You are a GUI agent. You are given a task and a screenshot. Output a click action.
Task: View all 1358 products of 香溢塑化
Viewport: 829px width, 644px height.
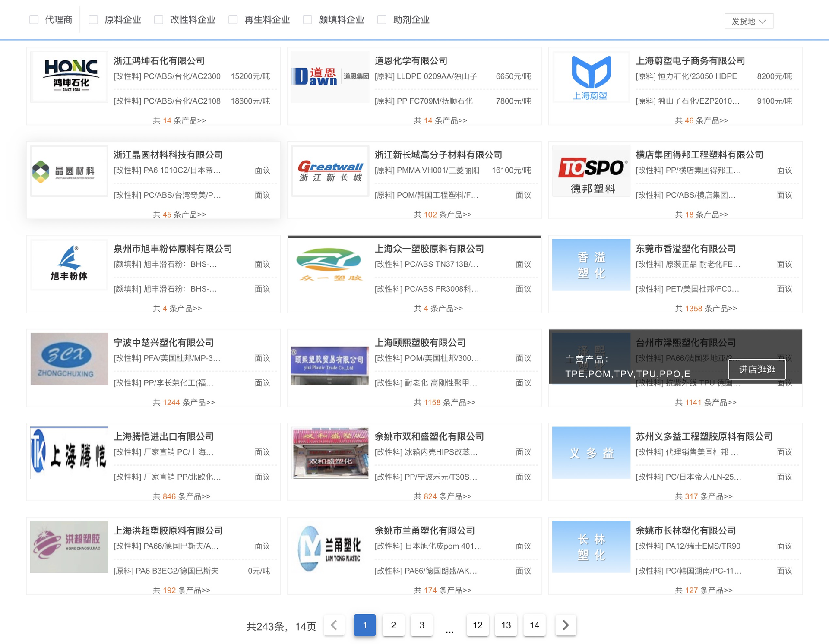[x=706, y=309]
